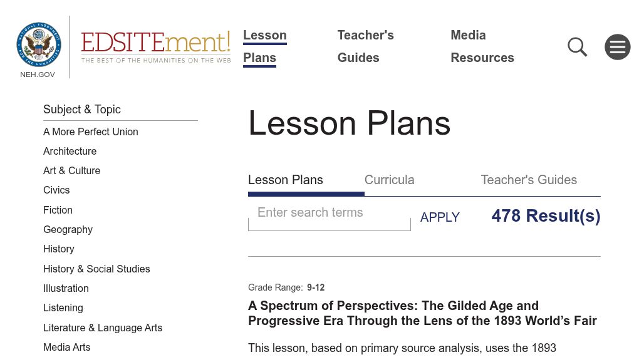
Task: Select the Lesson Plans tab
Action: tap(286, 180)
